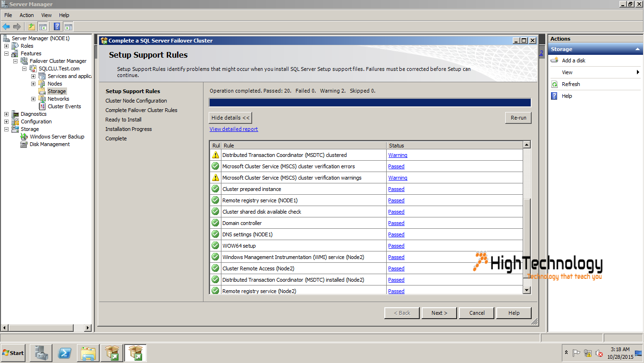Click the Windows Server Backup icon
Image resolution: width=644 pixels, height=363 pixels.
[x=24, y=137]
